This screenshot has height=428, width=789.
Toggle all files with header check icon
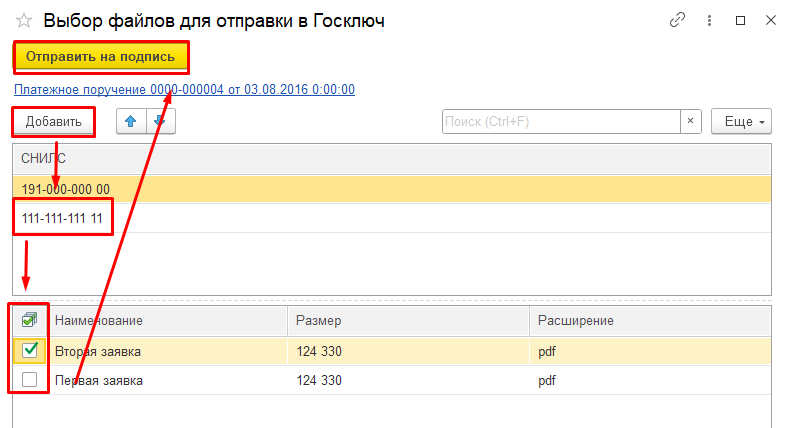tap(30, 320)
